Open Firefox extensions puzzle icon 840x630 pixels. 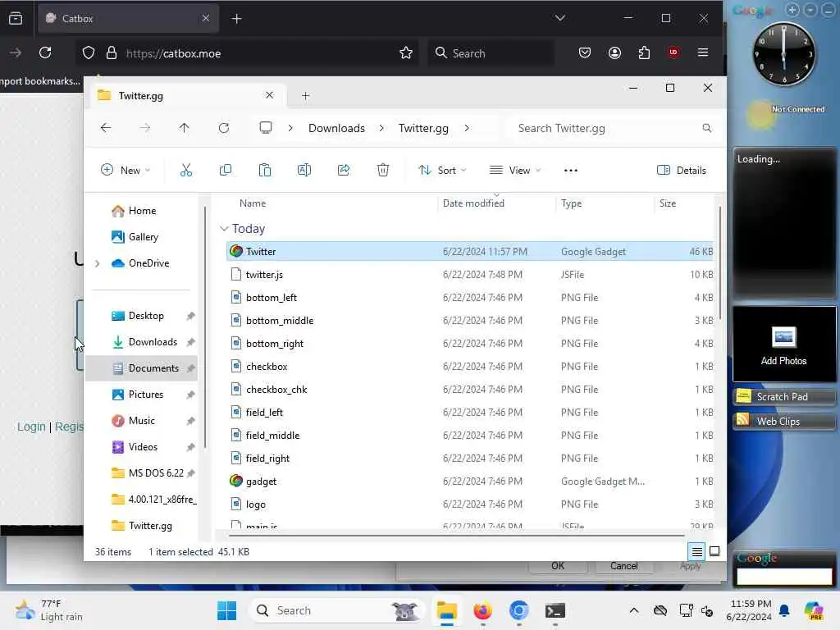(644, 52)
